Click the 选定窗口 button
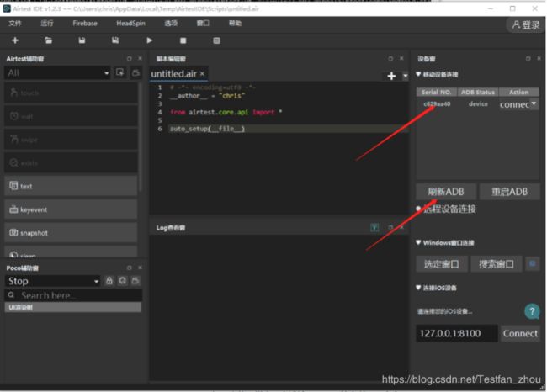This screenshot has height=392, width=547. point(441,264)
